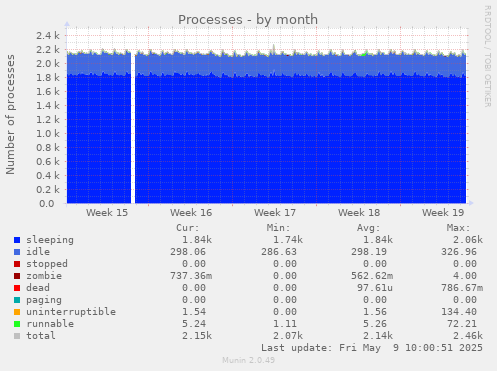The image size is (497, 371).
Task: Click the green runnable spike in Week 18
Action: point(364,54)
